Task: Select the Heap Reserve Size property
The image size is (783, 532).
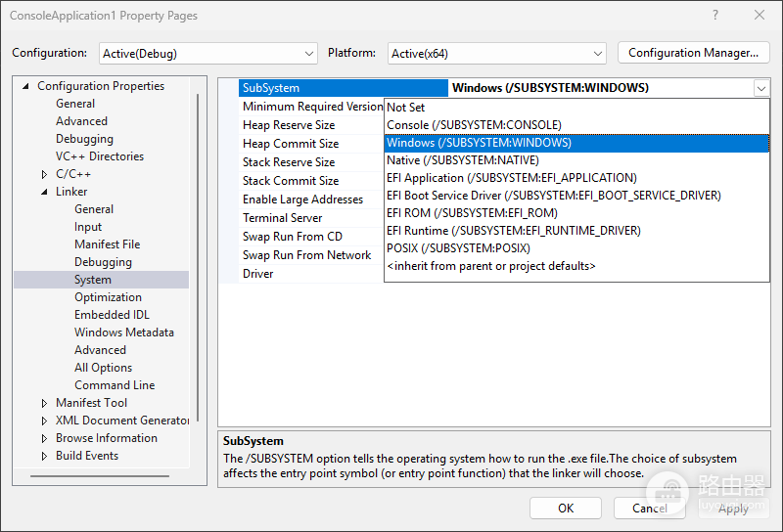Action: pos(289,125)
